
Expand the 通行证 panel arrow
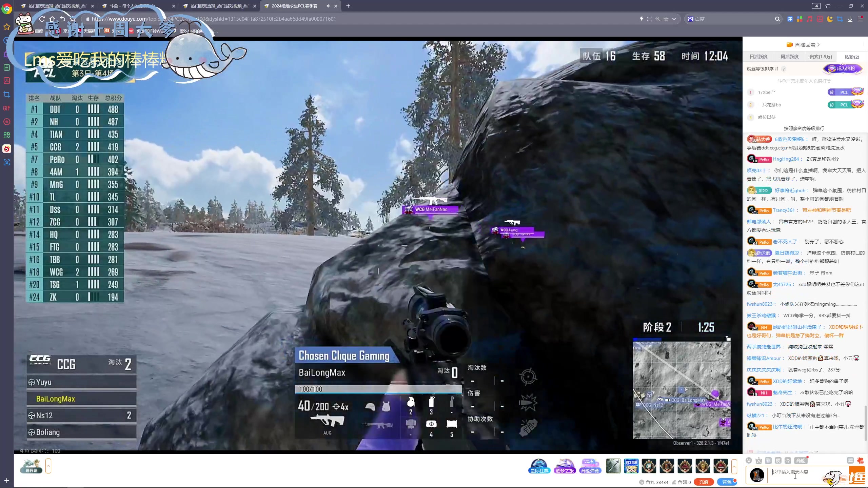[x=48, y=466]
